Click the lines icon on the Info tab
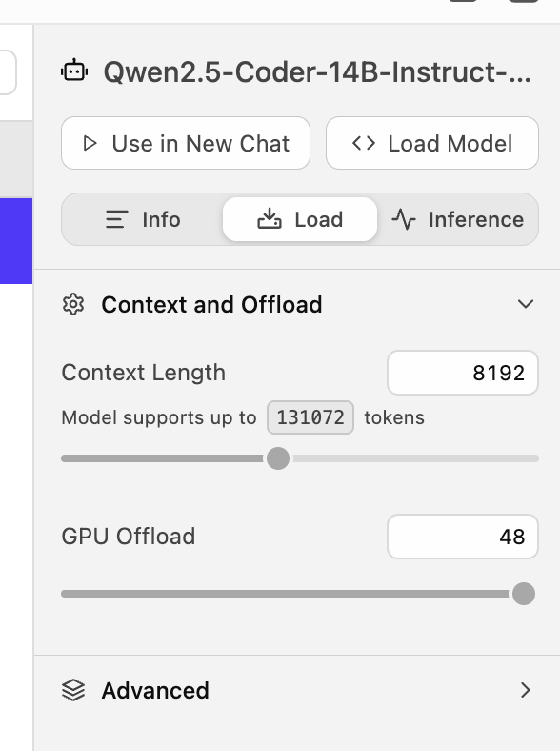Image resolution: width=560 pixels, height=751 pixels. [x=117, y=219]
